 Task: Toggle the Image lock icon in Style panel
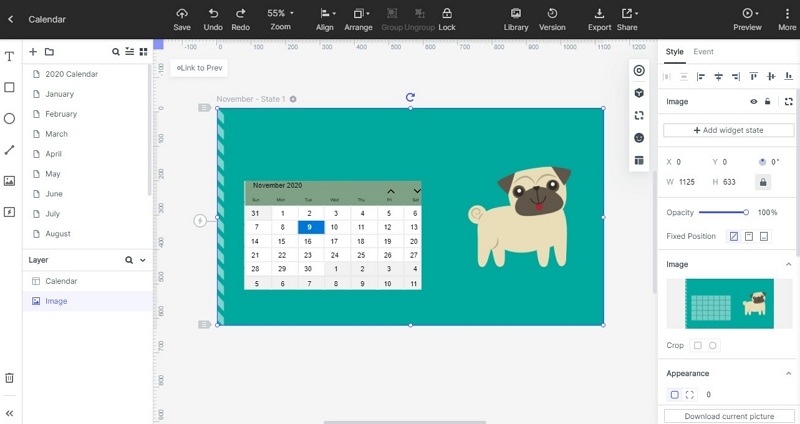point(767,102)
